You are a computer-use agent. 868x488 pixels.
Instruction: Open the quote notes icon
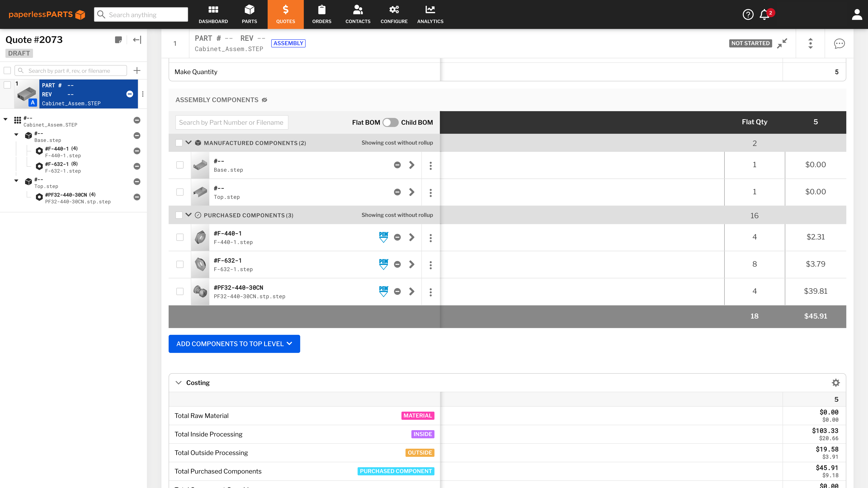pos(118,40)
